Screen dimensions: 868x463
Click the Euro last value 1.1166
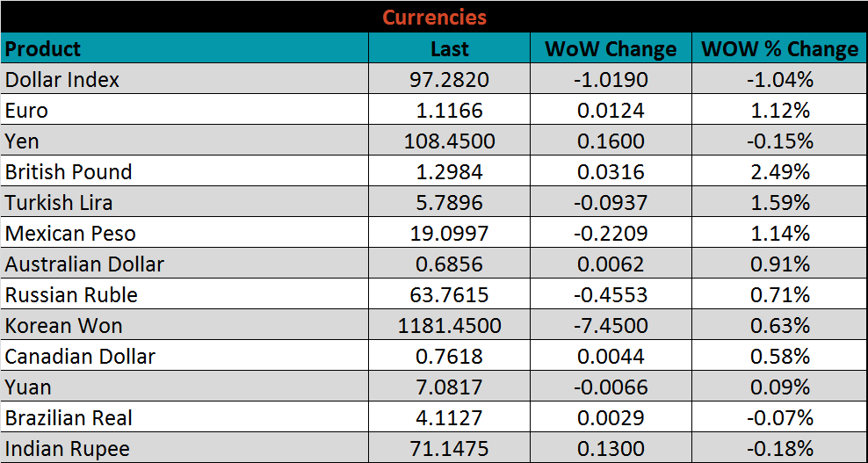pyautogui.click(x=449, y=111)
